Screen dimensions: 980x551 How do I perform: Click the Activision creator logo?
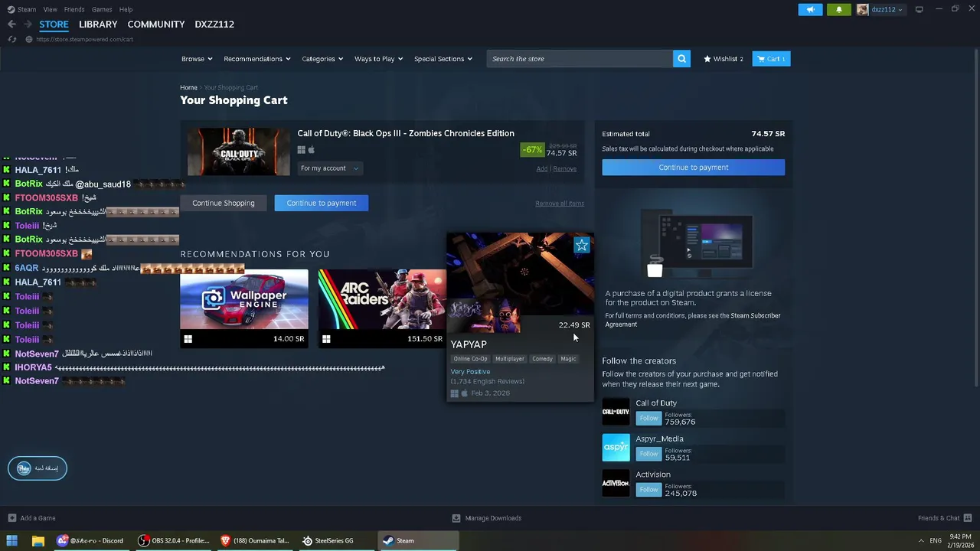click(616, 483)
